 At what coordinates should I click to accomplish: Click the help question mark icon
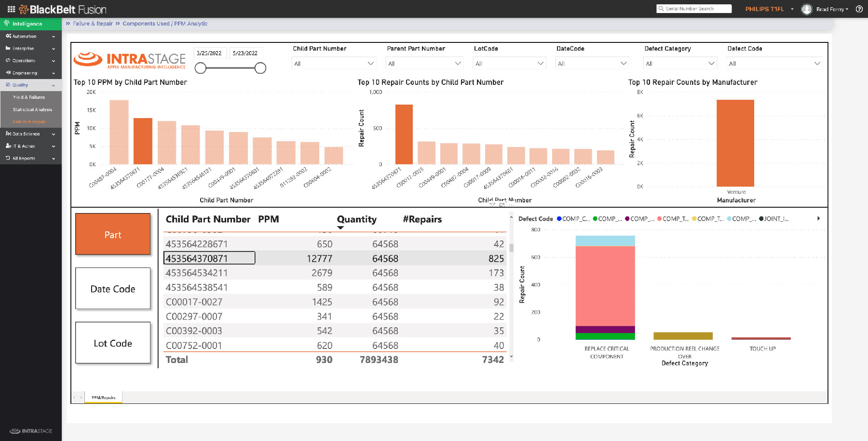(x=859, y=9)
